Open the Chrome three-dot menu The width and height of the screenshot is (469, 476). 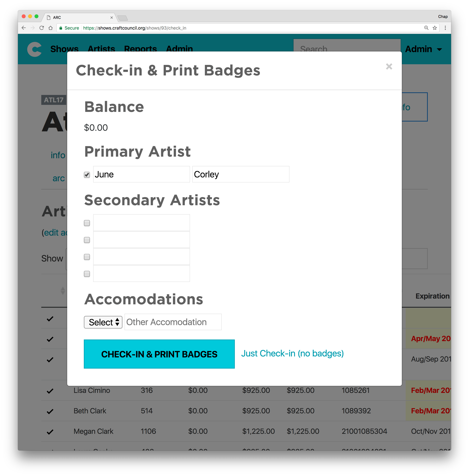(x=445, y=28)
